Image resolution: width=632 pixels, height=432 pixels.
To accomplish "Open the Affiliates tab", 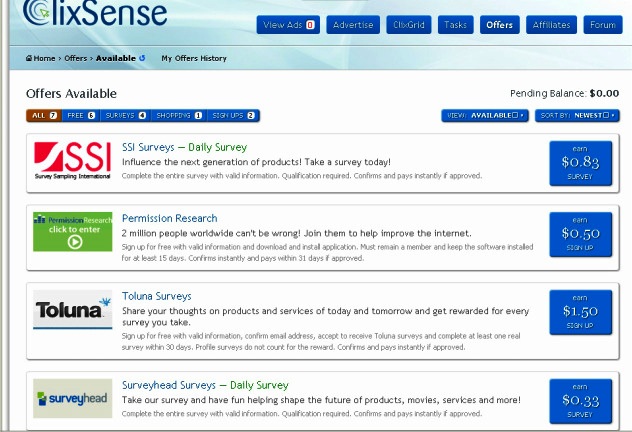I will (x=550, y=25).
